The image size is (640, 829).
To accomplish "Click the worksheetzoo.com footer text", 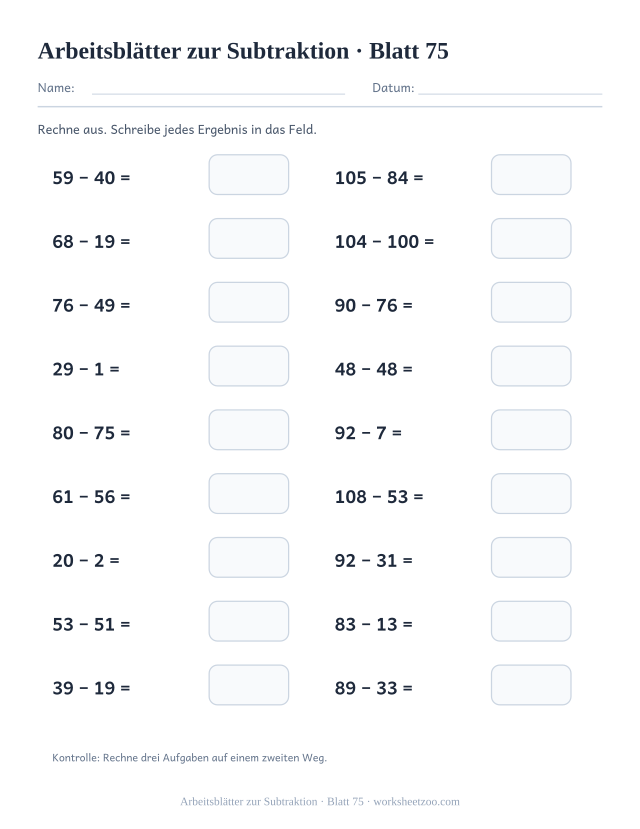I will pyautogui.click(x=416, y=802).
